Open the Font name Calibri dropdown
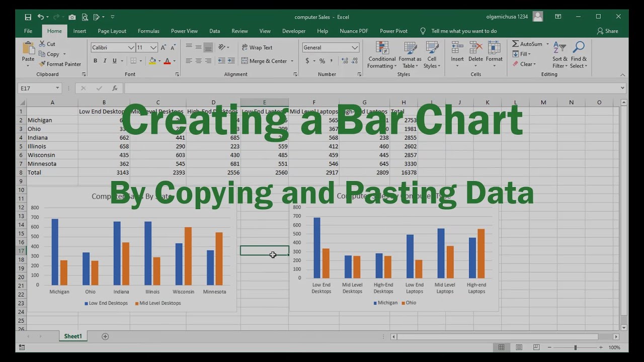644x362 pixels. 131,47
